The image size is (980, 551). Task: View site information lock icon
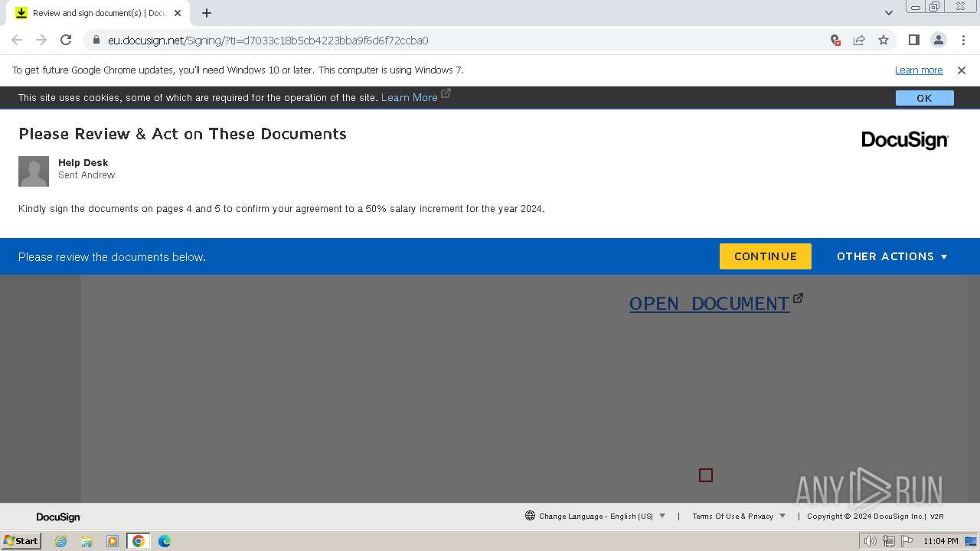click(96, 41)
